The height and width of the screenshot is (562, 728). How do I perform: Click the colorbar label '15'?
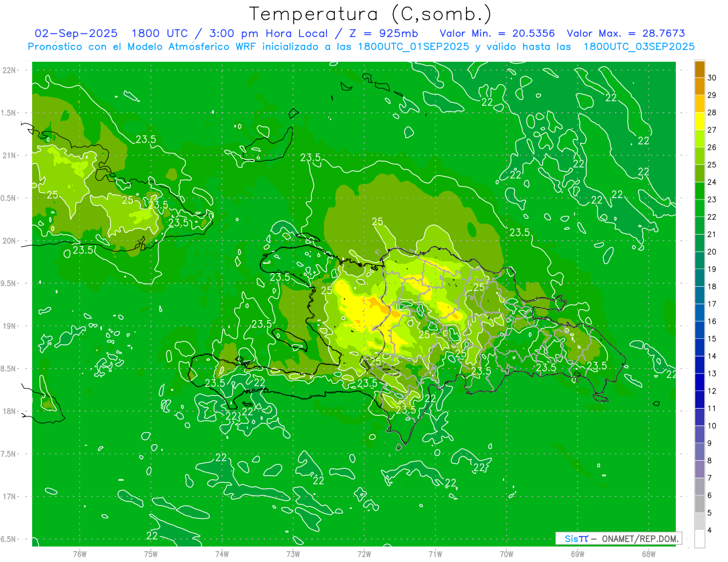712,339
